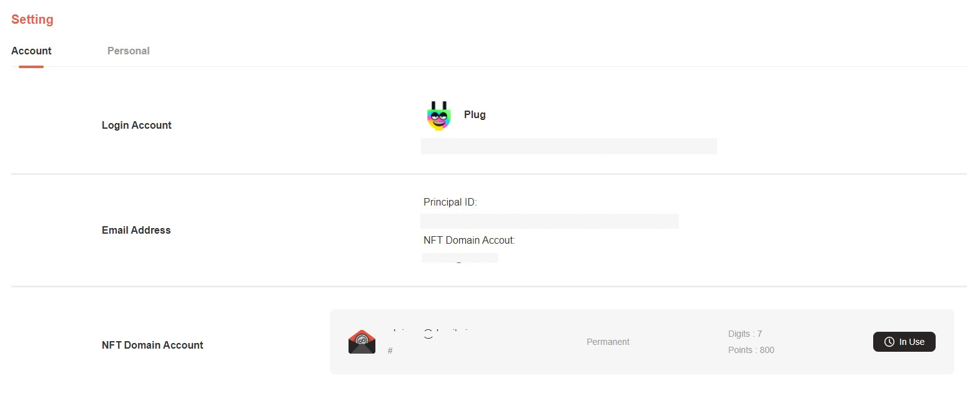Click the NFT Domain Accout label
This screenshot has height=403, width=980.
(x=469, y=240)
